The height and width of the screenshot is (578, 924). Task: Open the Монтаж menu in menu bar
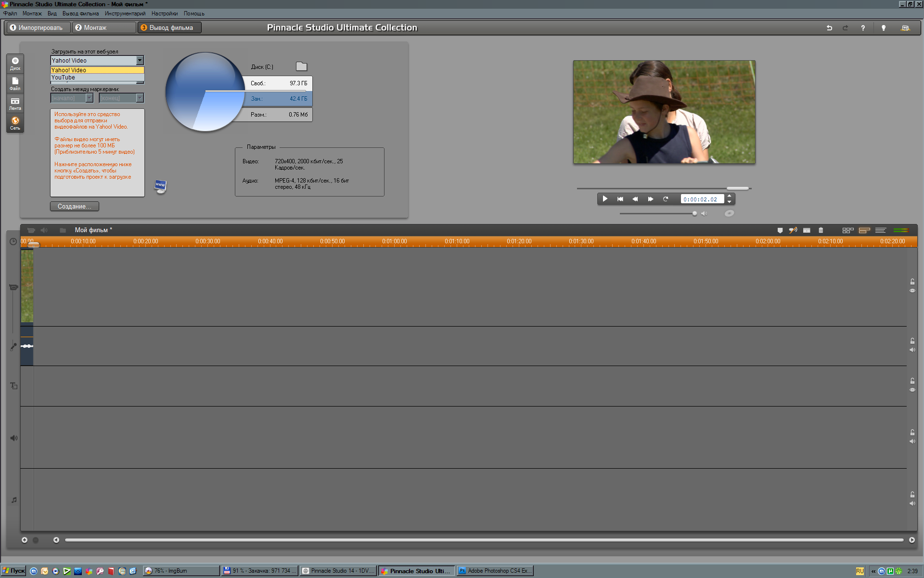point(32,13)
